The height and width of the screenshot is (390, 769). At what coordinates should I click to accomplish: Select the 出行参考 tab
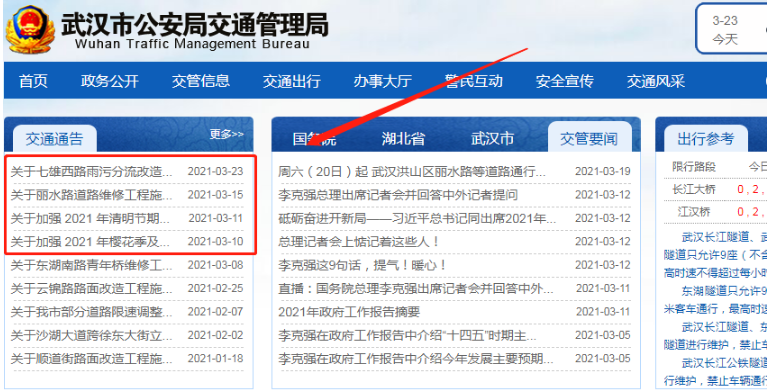pos(706,139)
